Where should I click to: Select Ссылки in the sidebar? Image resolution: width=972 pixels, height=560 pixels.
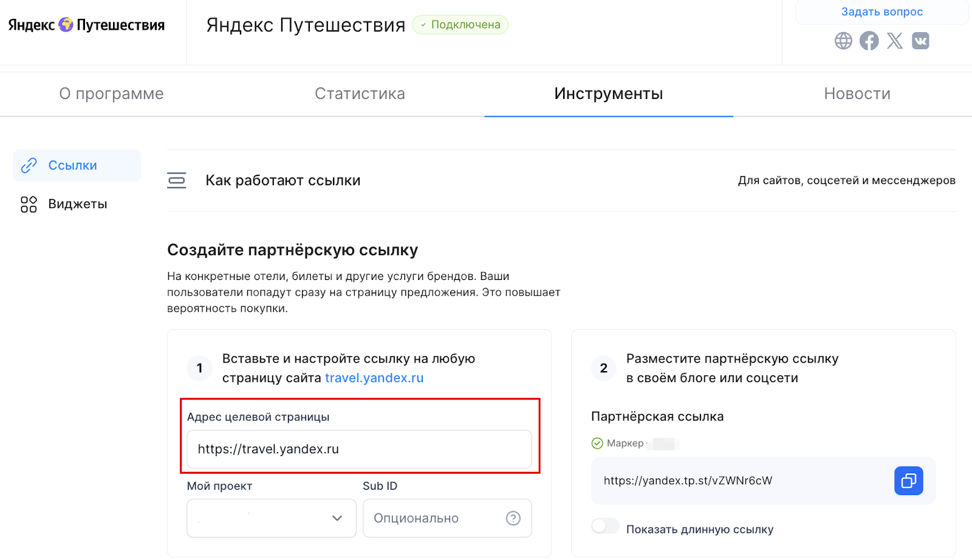pos(77,165)
